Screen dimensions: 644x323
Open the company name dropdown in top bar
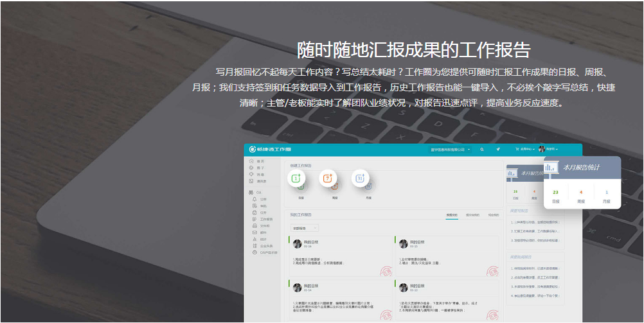pyautogui.click(x=449, y=150)
